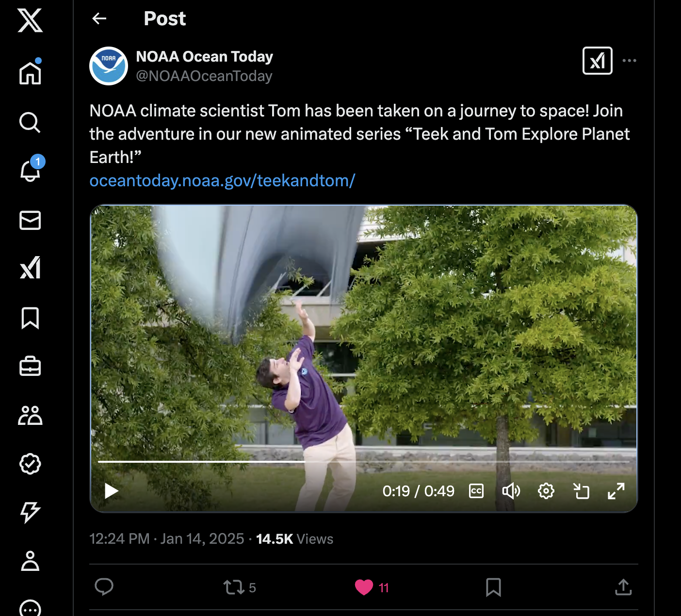Viewport: 681px width, 616px height.
Task: Unlike the post with the heart
Action: point(364,587)
